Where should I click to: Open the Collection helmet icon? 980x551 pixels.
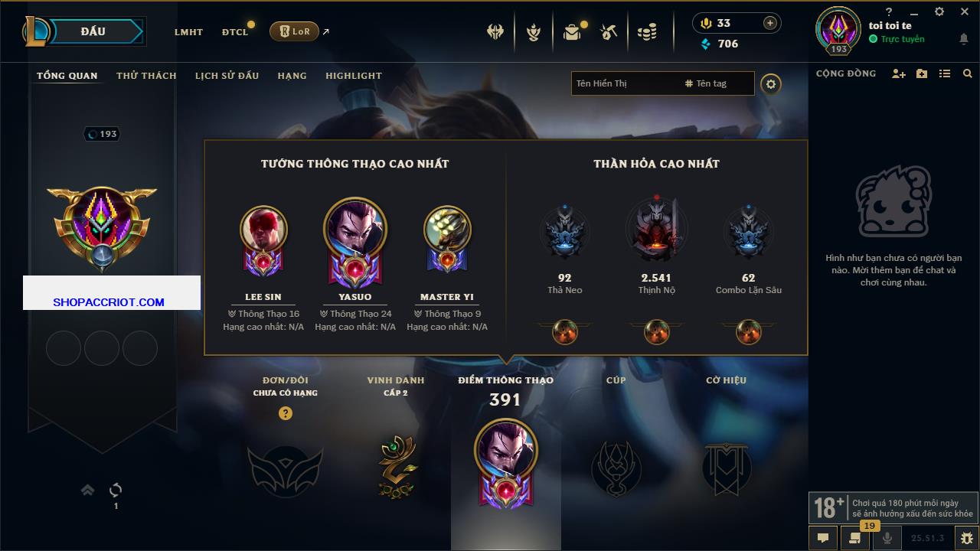(x=495, y=32)
